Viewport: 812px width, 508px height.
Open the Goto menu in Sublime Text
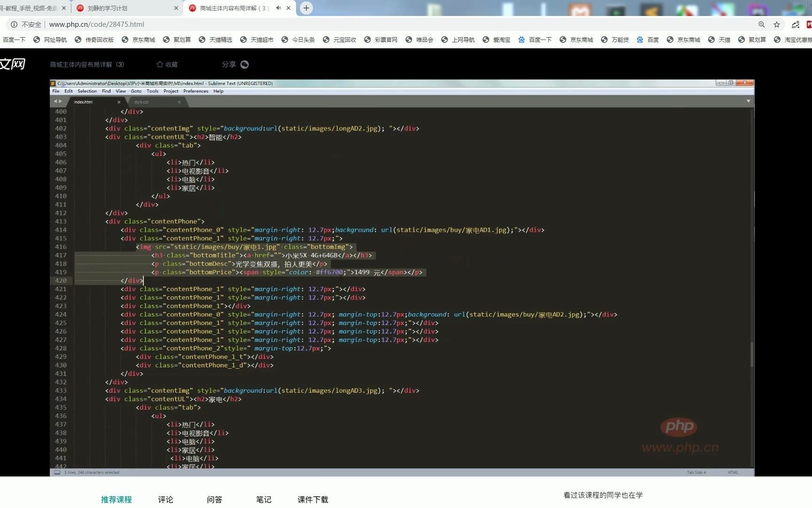[x=136, y=91]
